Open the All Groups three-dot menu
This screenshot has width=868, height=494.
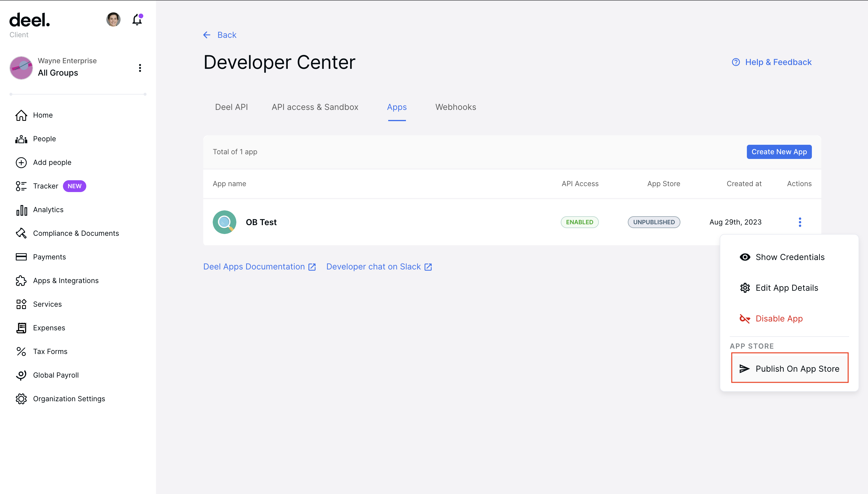click(x=140, y=68)
